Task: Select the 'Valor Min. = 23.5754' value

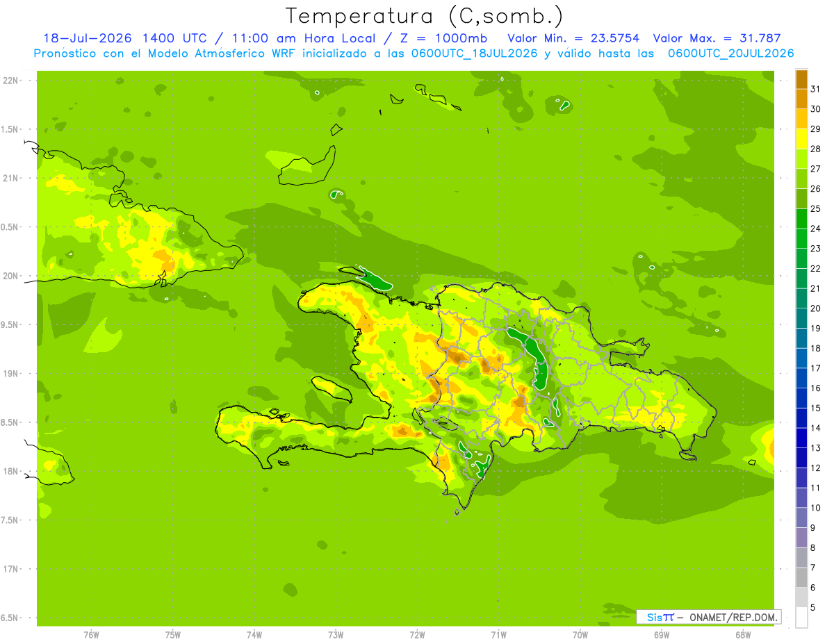Action: click(573, 38)
